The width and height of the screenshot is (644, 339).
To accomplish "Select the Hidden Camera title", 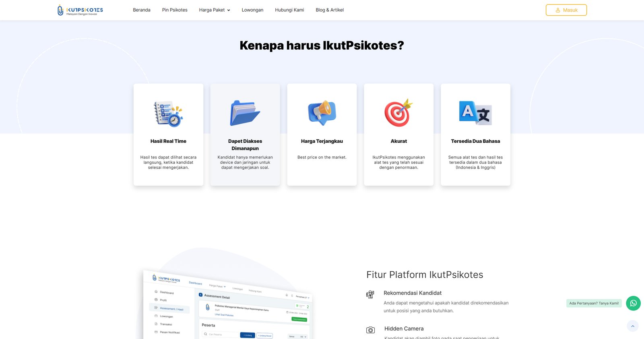I will pos(404,329).
